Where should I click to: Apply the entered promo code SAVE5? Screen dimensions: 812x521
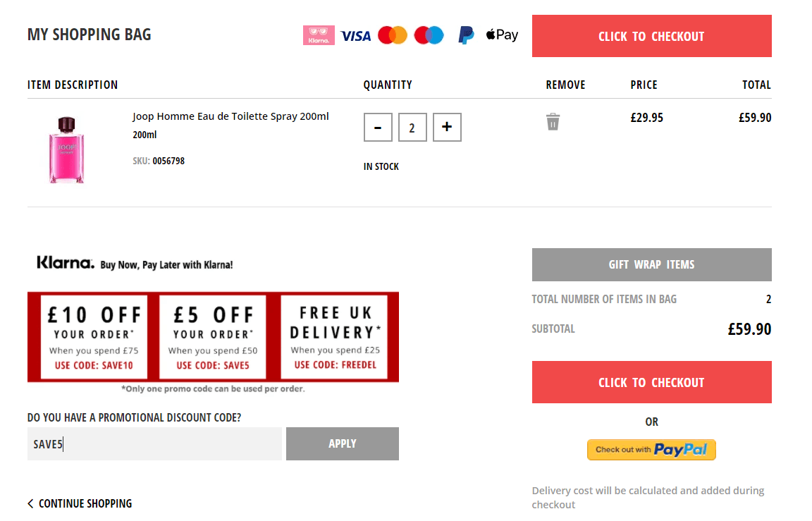click(342, 443)
